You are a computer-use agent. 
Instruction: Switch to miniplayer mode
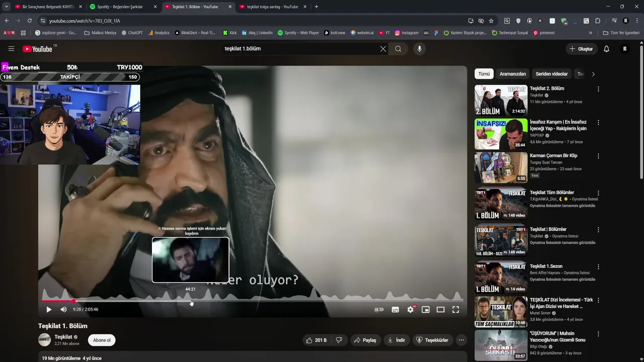[426, 310]
